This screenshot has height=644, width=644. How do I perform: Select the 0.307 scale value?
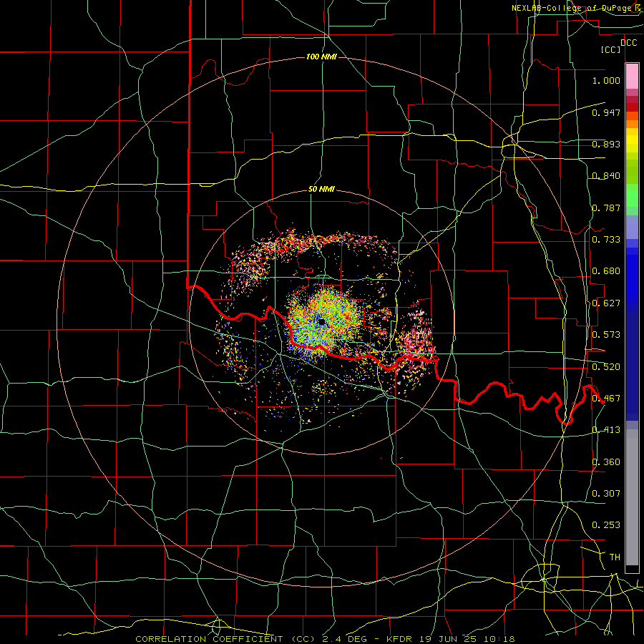[606, 494]
